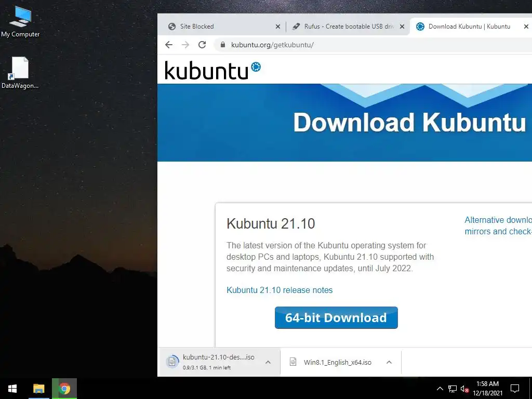Open the DataWagon desktop shortcut
532x399 pixels.
coord(20,73)
